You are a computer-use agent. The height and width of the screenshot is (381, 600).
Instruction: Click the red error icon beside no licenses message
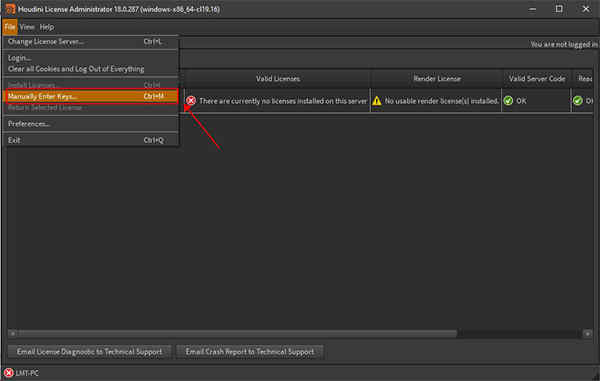pos(191,101)
